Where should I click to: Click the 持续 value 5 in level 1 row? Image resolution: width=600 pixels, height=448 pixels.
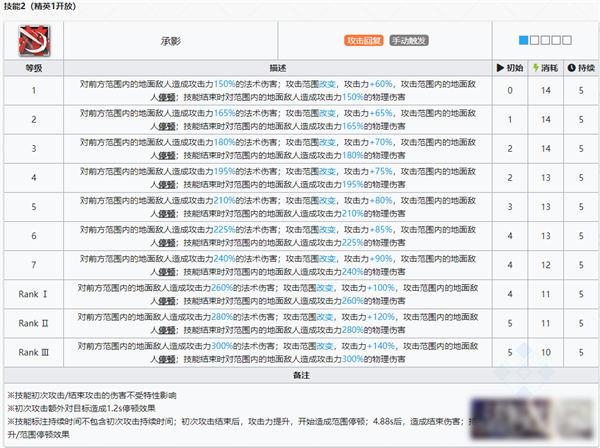(x=581, y=91)
